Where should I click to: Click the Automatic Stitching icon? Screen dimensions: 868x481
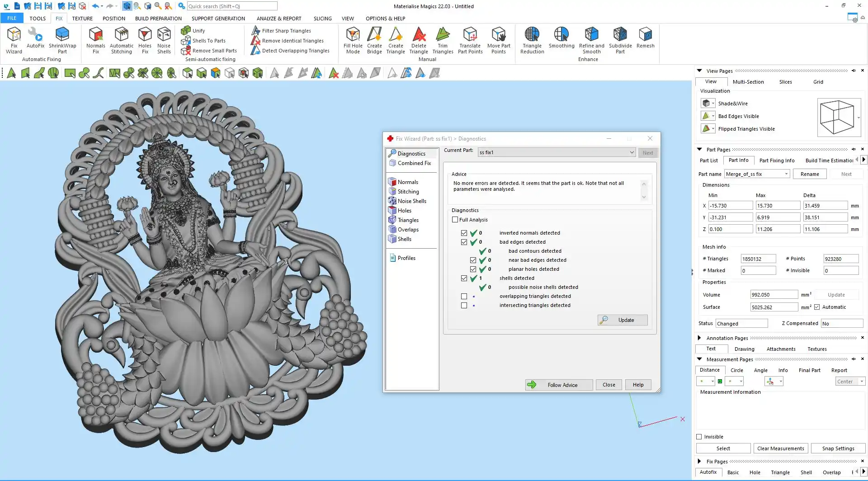(x=122, y=40)
